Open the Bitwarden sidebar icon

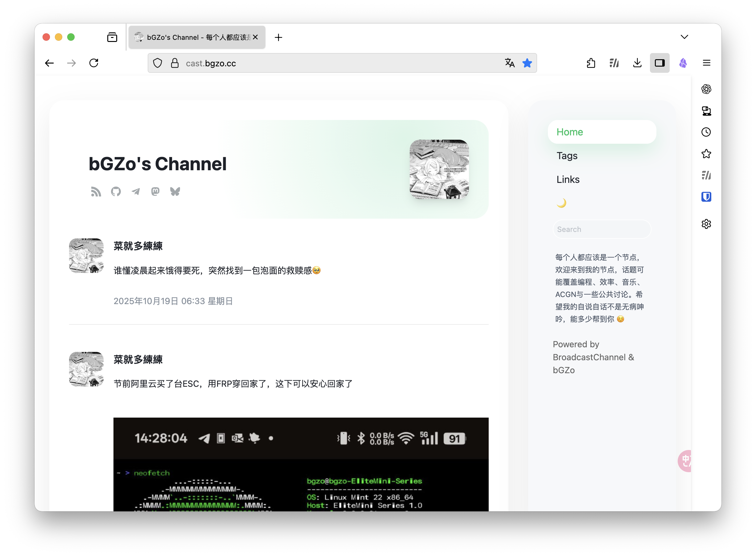(x=706, y=196)
